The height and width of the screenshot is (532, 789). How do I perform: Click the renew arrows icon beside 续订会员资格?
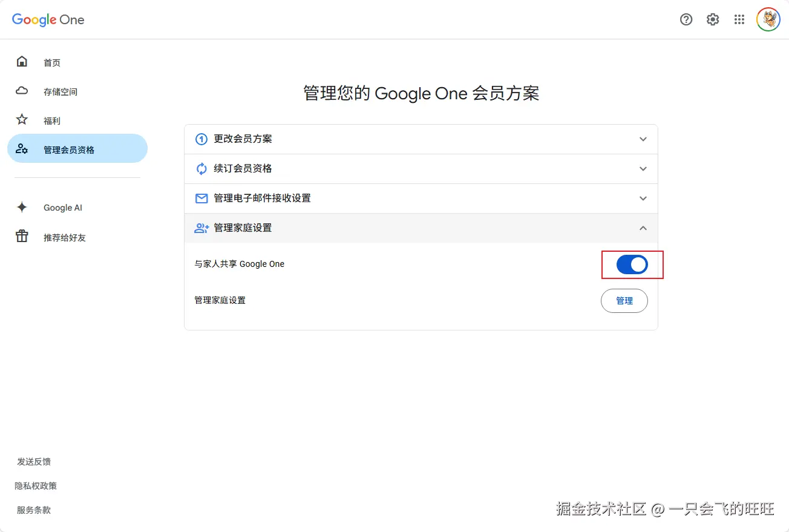(x=201, y=169)
